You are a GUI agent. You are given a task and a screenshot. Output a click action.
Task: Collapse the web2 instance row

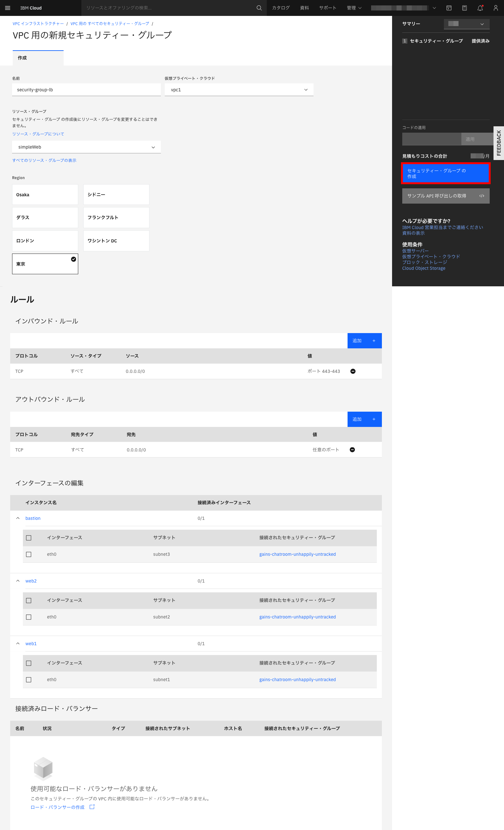point(18,581)
